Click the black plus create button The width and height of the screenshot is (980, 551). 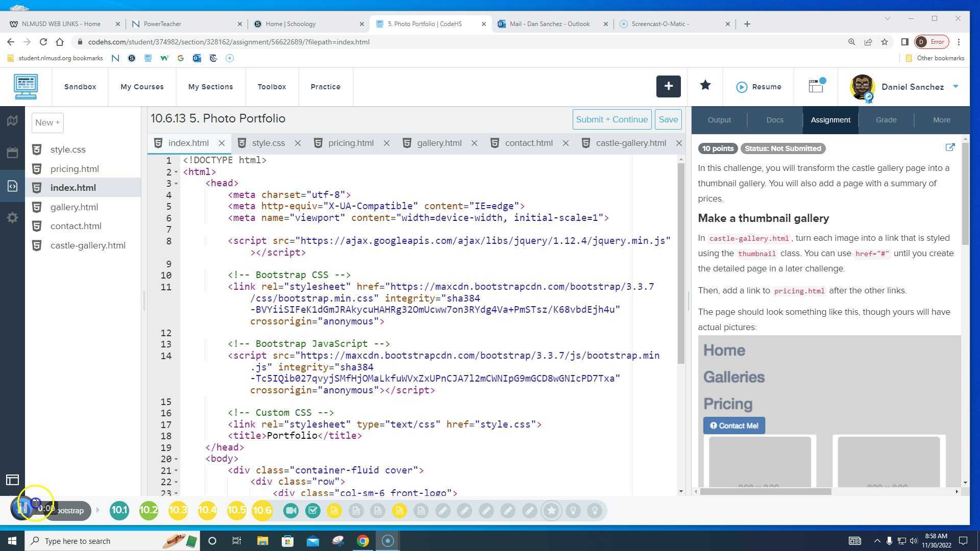[668, 87]
